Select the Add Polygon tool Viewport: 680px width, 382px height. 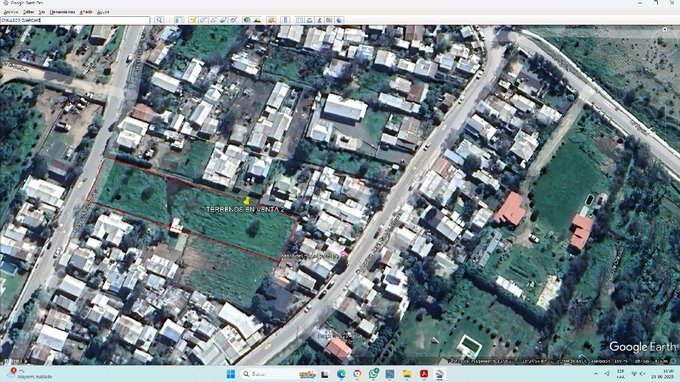coord(203,20)
